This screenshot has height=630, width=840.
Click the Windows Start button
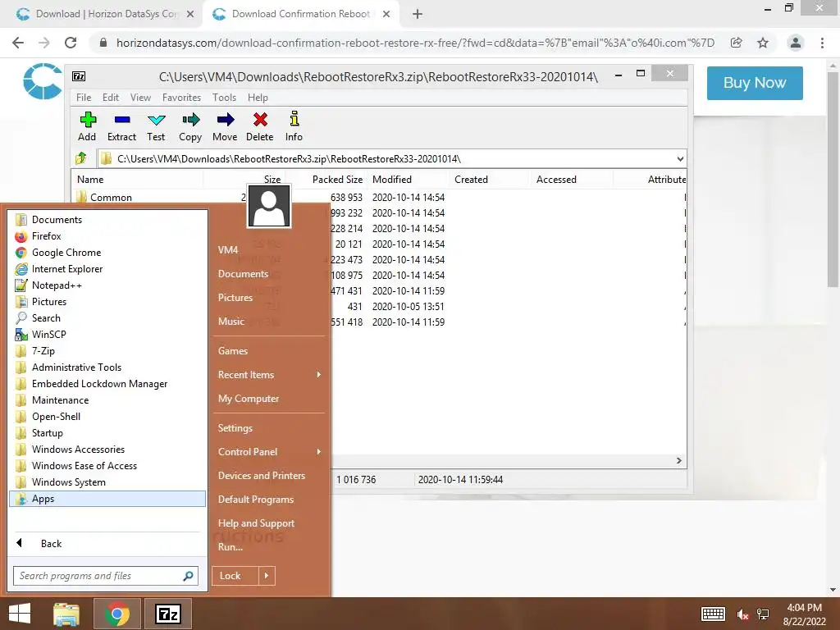(20, 614)
